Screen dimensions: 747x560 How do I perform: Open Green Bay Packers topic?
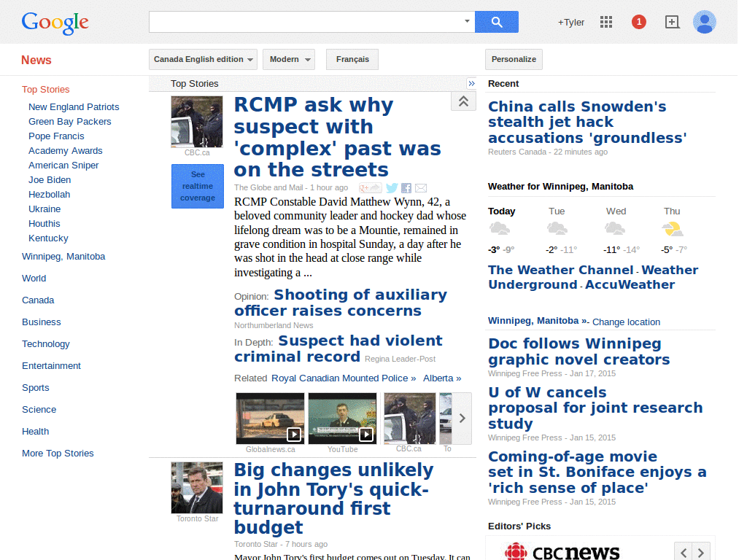coord(69,122)
